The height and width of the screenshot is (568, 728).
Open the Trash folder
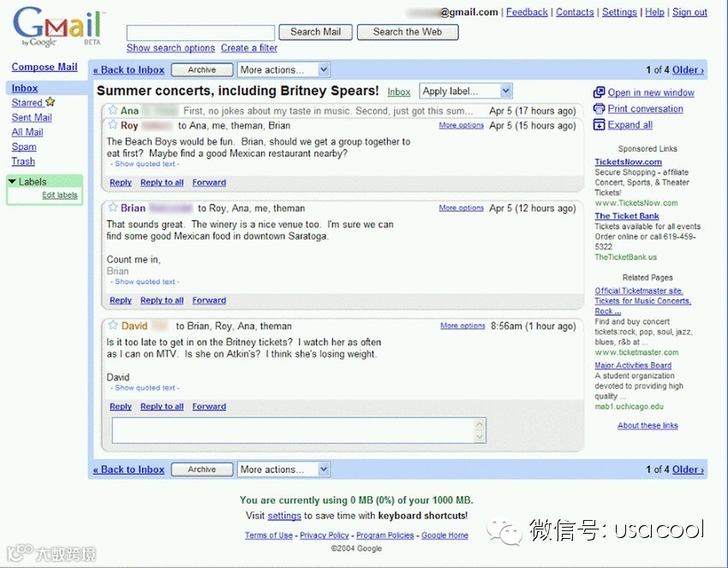[23, 161]
